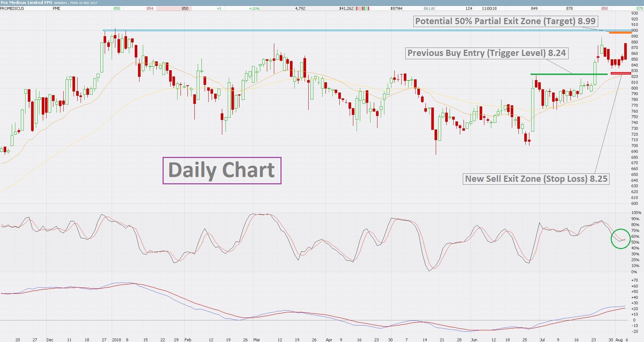644x342 pixels.
Task: Click the orange target line near 899
Action: [x=620, y=33]
